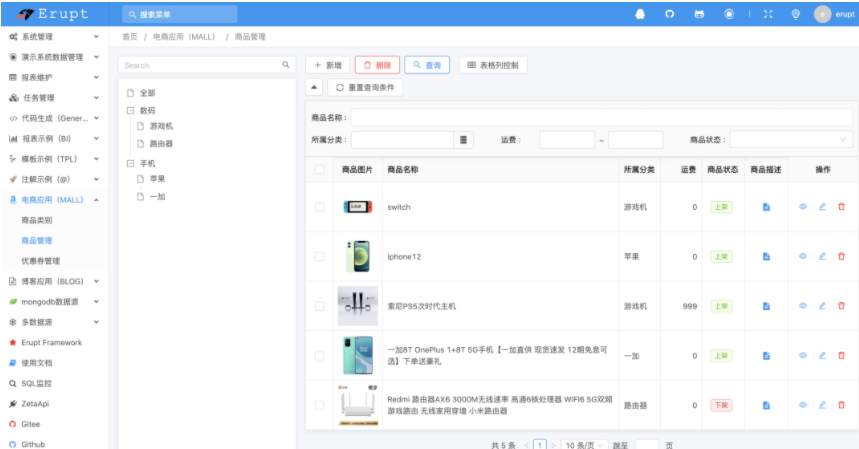The width and height of the screenshot is (859, 449).
Task: Click 重置查询条件 button
Action: click(x=365, y=87)
